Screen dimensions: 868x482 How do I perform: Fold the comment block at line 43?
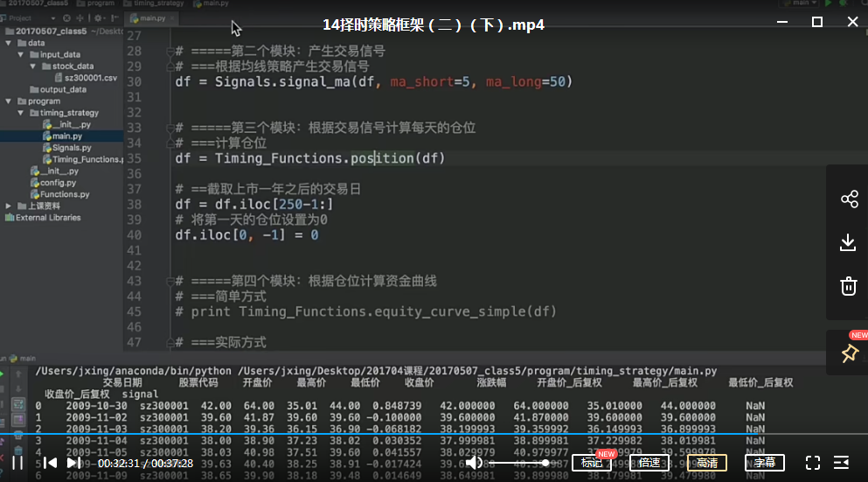pyautogui.click(x=170, y=282)
